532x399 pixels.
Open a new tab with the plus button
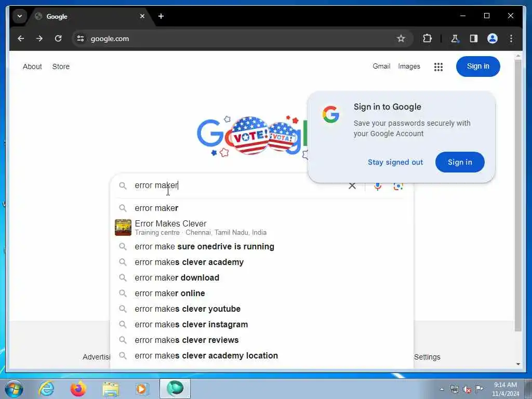[x=161, y=16]
